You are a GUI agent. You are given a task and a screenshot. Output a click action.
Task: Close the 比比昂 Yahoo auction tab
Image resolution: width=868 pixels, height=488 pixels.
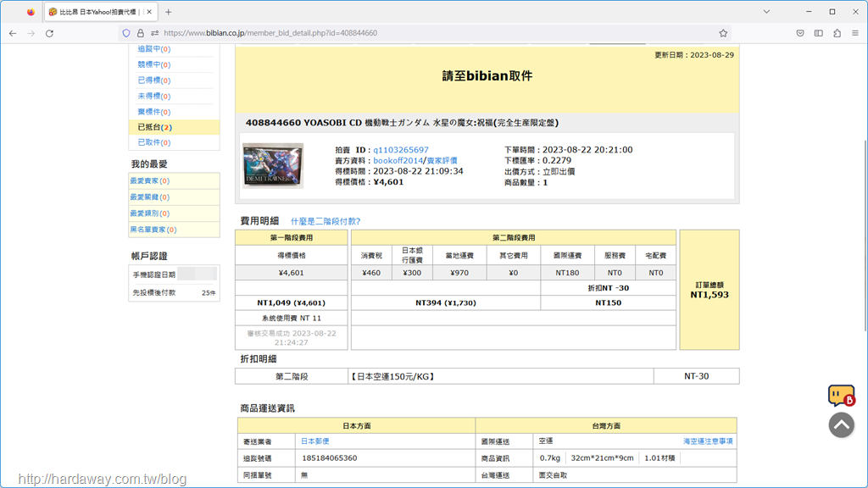(149, 12)
